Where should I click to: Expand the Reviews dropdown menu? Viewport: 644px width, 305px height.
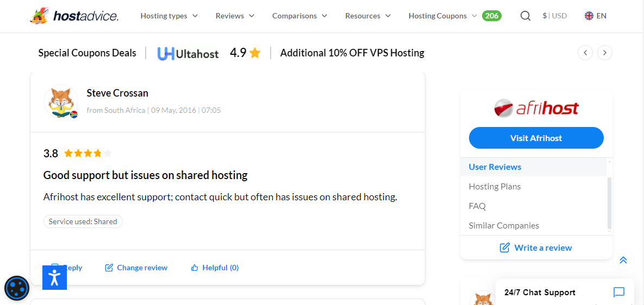pos(235,16)
